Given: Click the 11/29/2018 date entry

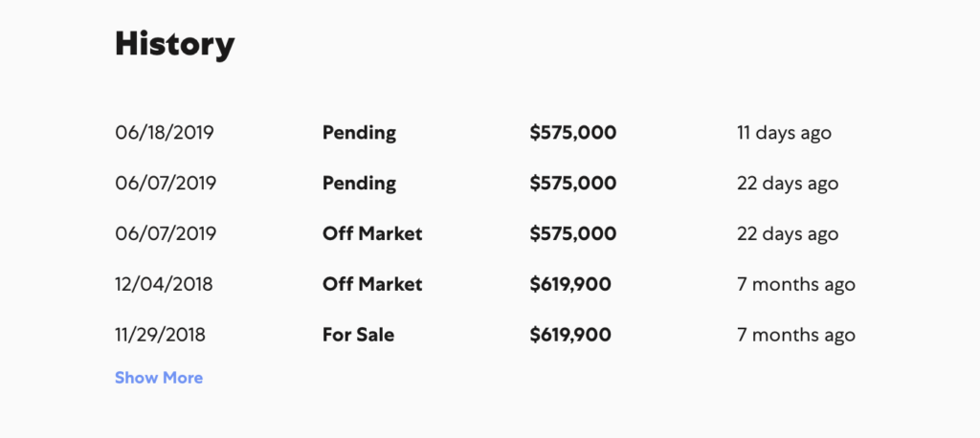Looking at the screenshot, I should click(160, 335).
